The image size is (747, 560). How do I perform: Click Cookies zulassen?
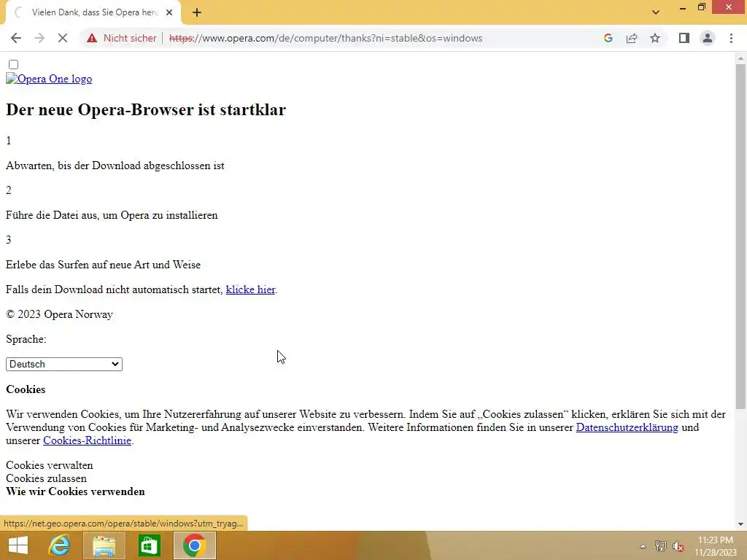46,478
